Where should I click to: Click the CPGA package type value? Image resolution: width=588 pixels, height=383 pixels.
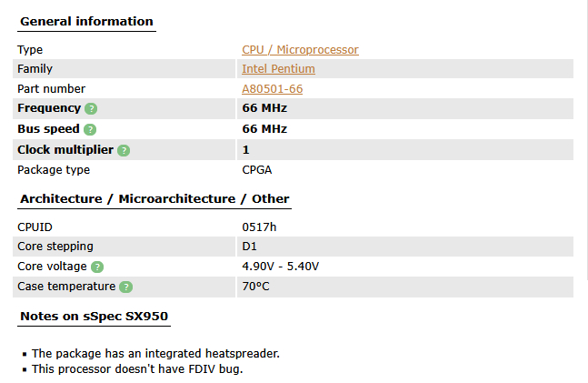pos(256,169)
